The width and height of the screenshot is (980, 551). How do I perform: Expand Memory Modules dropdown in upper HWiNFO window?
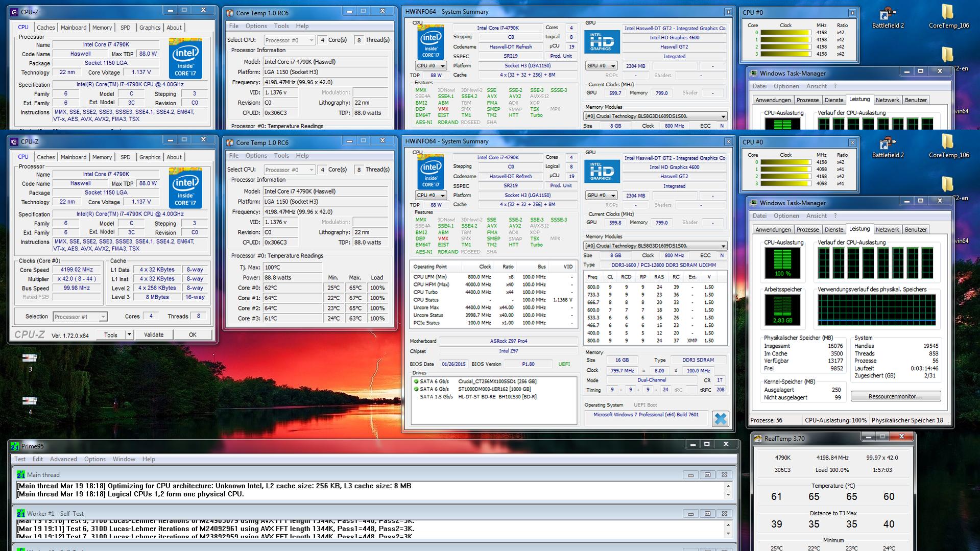coord(655,116)
